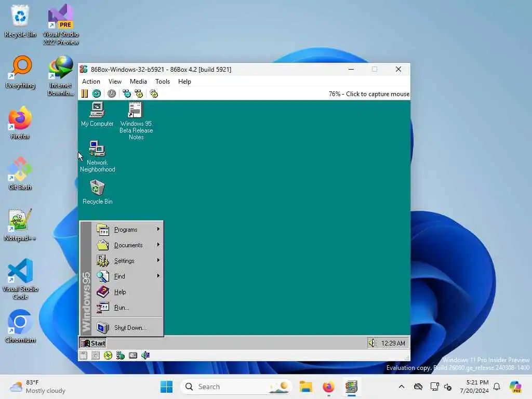The width and height of the screenshot is (532, 399).
Task: Select the Chromium desktop shortcut
Action: point(20,326)
